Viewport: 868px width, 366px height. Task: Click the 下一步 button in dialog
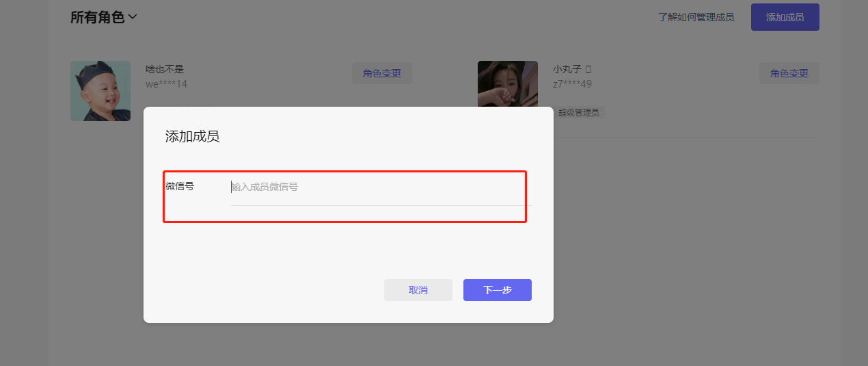[498, 290]
